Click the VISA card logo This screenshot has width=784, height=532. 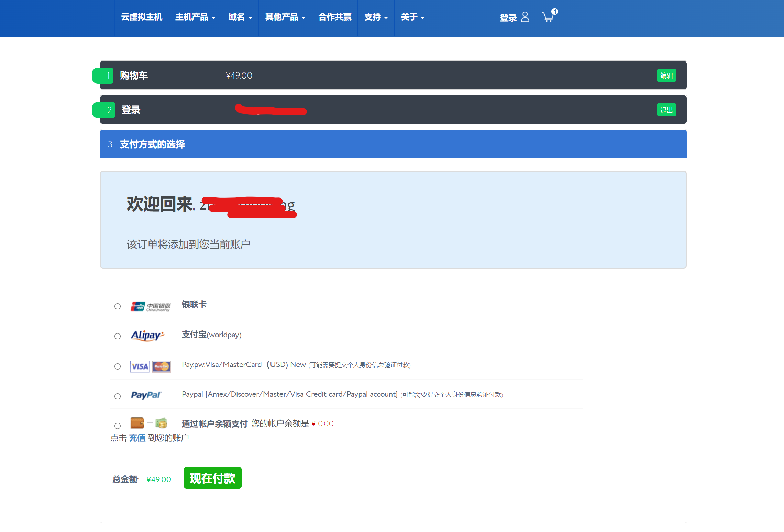[140, 366]
